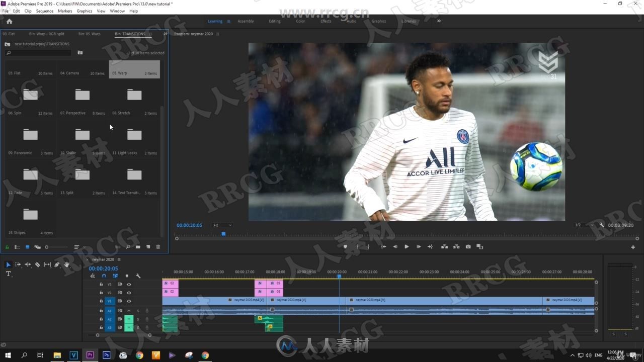The image size is (644, 362).
Task: Click the bin search field
Action: point(38,53)
